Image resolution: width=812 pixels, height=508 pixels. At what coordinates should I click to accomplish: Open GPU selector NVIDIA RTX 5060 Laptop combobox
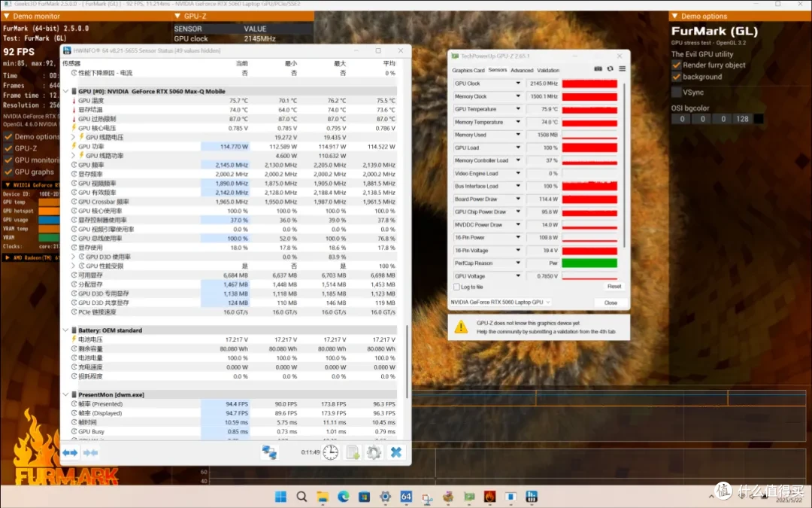tap(500, 303)
